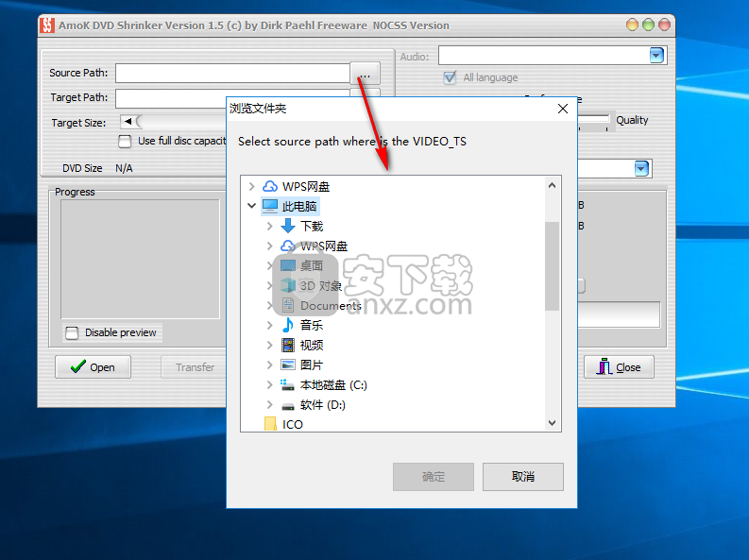
Task: Click the 此电脑 computer icon
Action: 270,206
